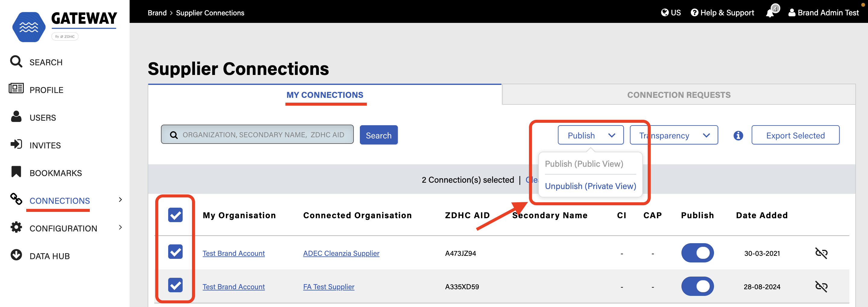This screenshot has width=868, height=307.
Task: Click the Bookmarks icon in sidebar
Action: pyautogui.click(x=16, y=172)
